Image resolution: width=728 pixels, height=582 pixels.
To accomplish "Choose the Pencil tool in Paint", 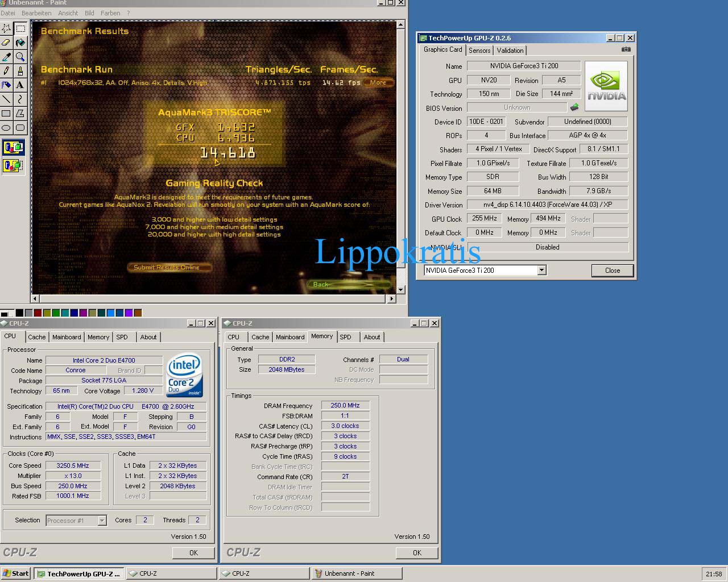I will pos(6,70).
